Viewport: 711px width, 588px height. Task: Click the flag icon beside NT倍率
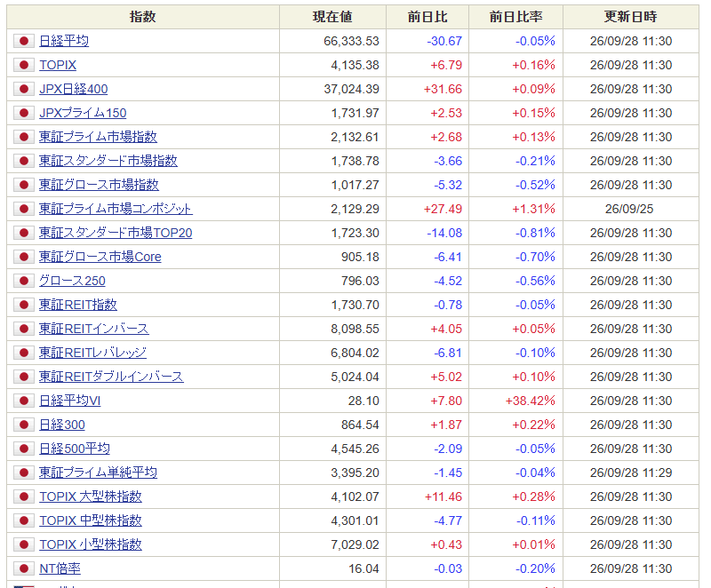pos(24,569)
